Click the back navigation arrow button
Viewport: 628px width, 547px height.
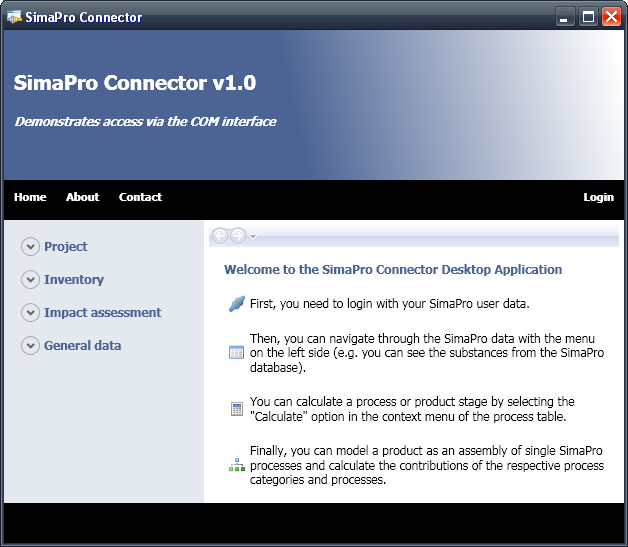pos(220,236)
